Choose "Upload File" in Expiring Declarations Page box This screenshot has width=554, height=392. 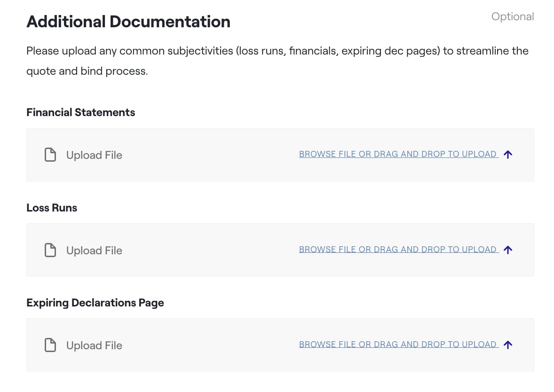click(x=94, y=345)
